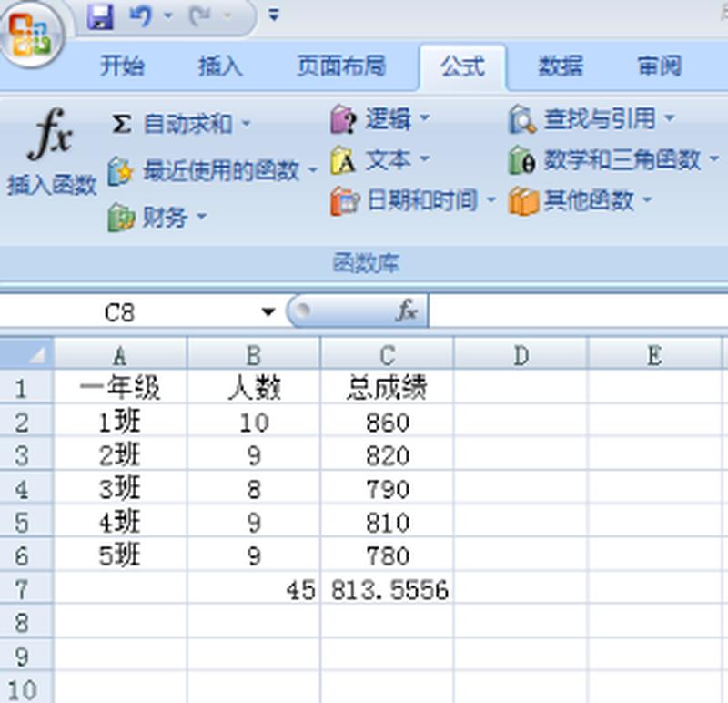Expand the 自动求和 dropdown arrow
The image size is (728, 703).
tap(246, 124)
